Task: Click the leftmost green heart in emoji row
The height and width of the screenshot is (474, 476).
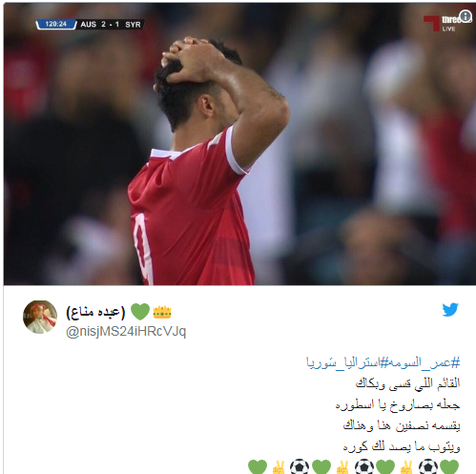Action: point(258,467)
